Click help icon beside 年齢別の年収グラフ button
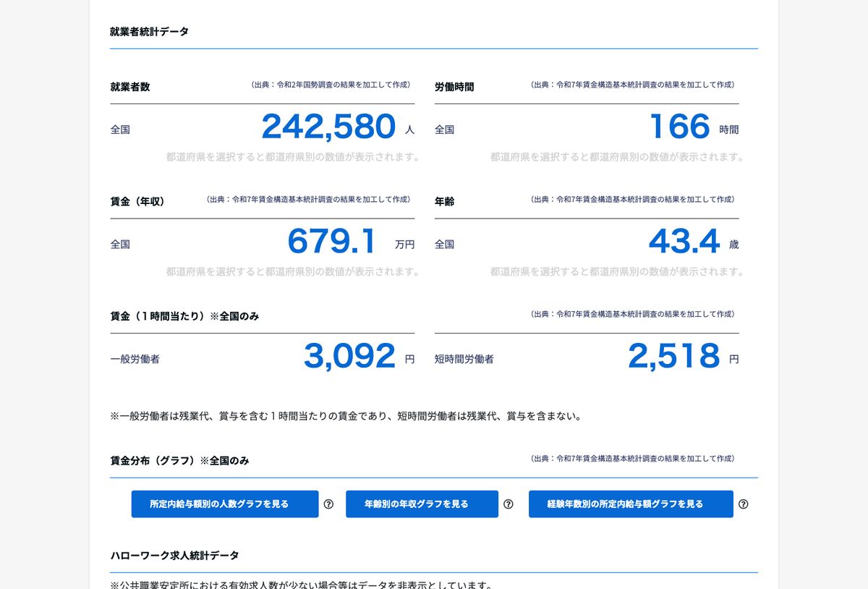Viewport: 868px width, 589px height. [x=509, y=504]
